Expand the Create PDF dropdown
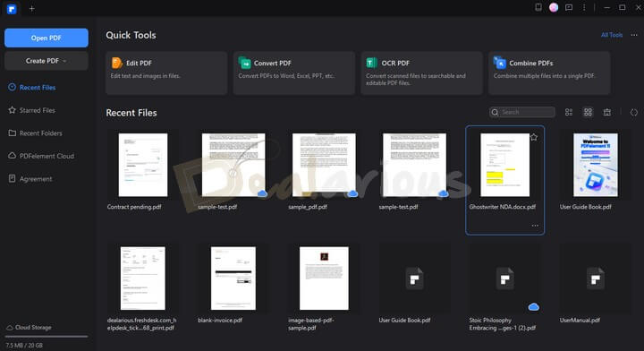Screen dimensions: 644x351 point(47,61)
